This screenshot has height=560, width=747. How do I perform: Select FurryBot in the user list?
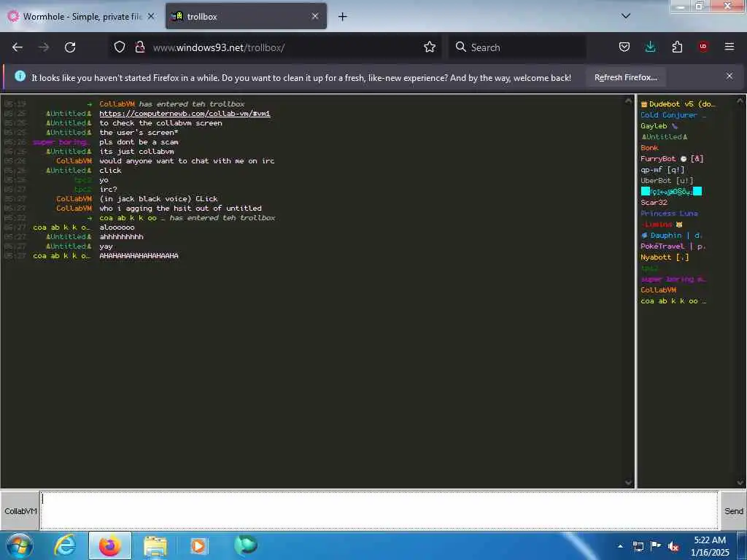pos(672,158)
